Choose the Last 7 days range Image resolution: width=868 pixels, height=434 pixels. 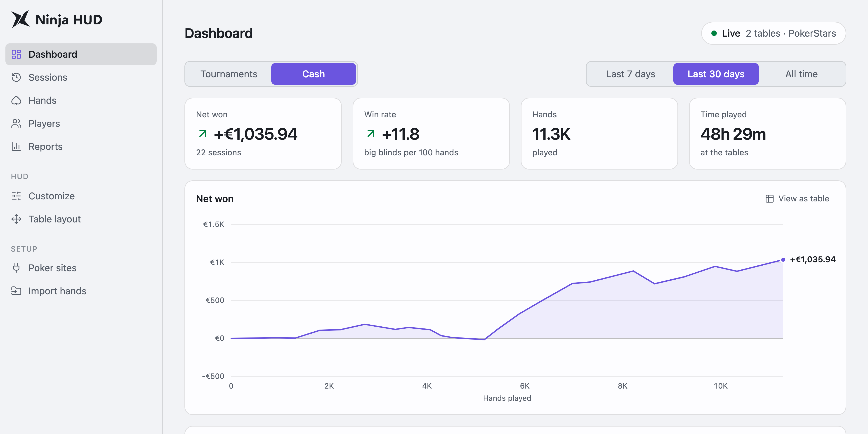coord(630,74)
